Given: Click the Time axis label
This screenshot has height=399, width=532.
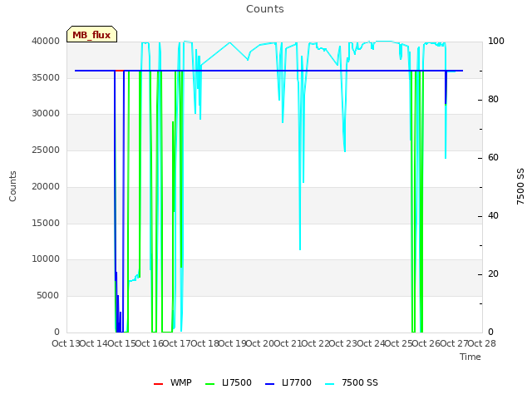Looking at the screenshot, I should (470, 357).
